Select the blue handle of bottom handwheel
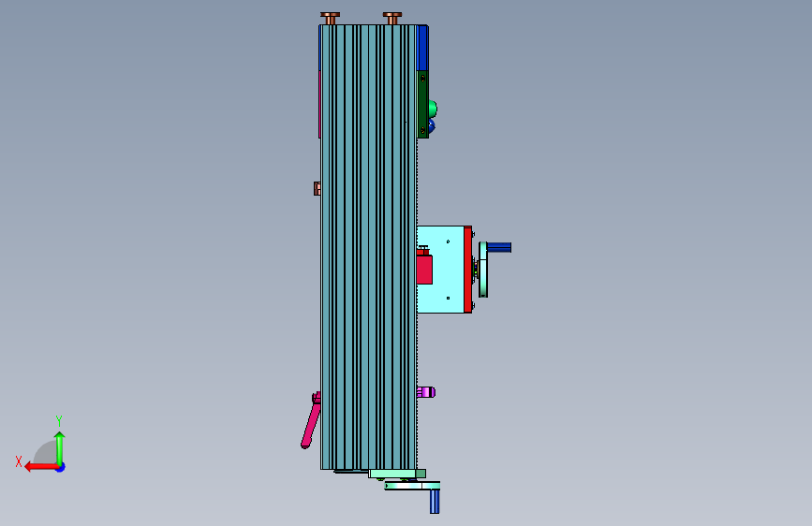The width and height of the screenshot is (812, 526). click(x=435, y=502)
